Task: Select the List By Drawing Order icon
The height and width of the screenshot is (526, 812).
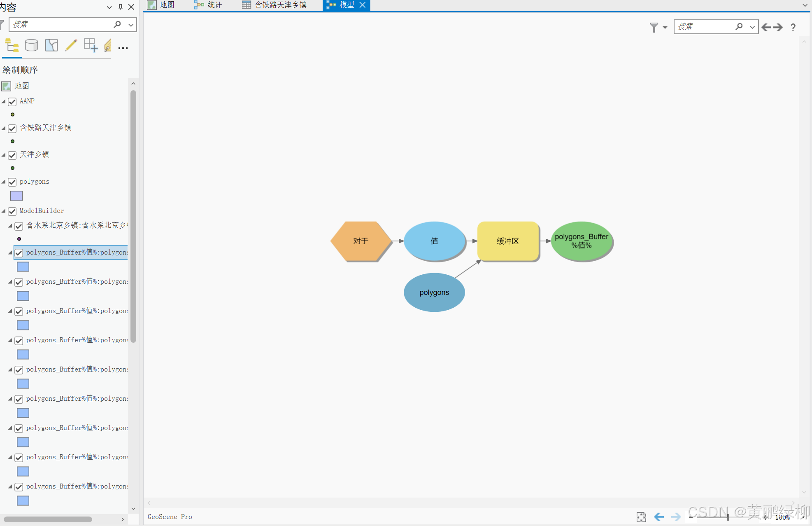Action: (12, 45)
